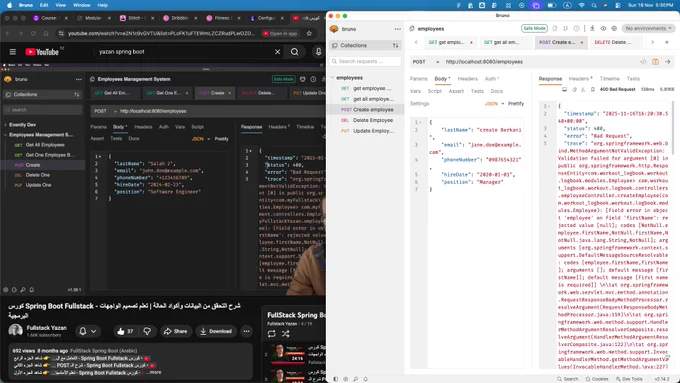680x383 pixels.
Task: Move request tabs right with chevron arrow
Action: tap(652, 42)
